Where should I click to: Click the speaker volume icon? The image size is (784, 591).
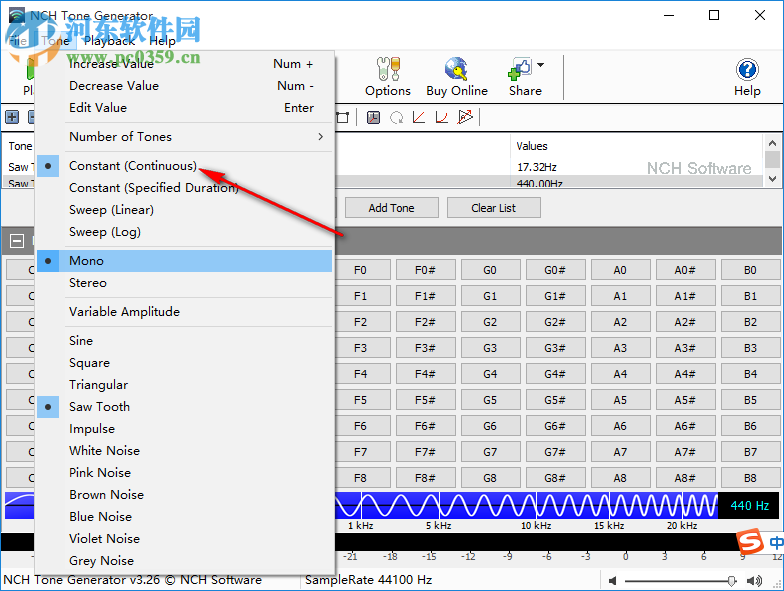(x=612, y=580)
